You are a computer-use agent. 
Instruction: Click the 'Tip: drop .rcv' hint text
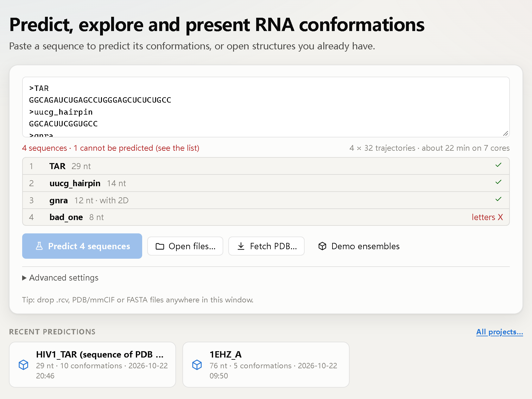click(138, 300)
